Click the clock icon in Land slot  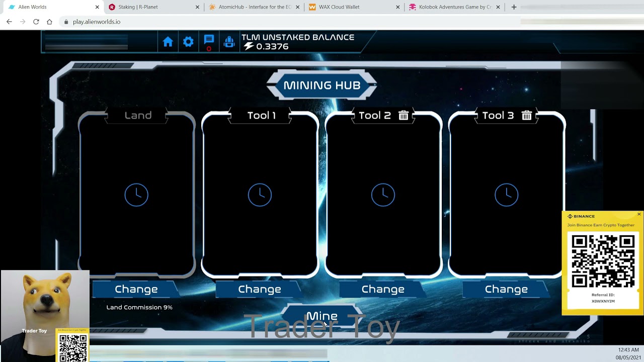pos(136,195)
